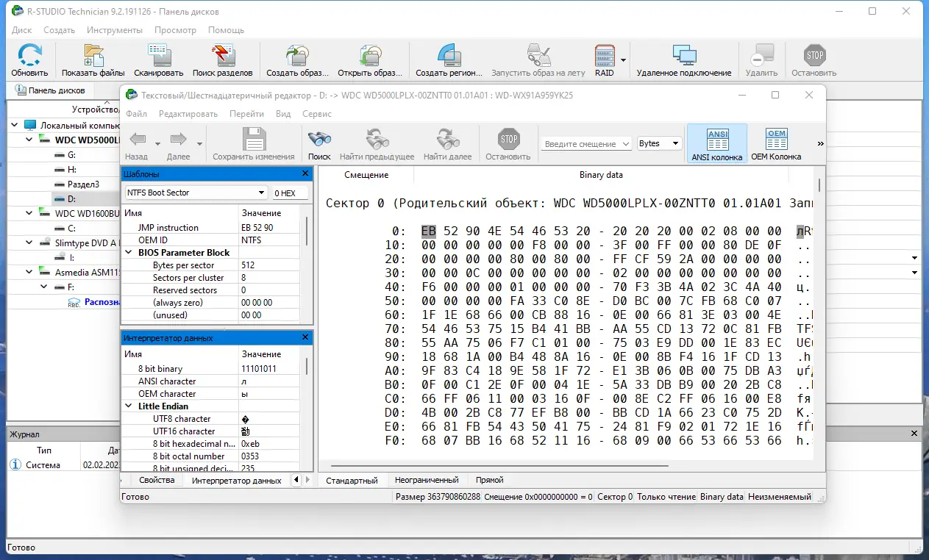Screen dimensions: 929x560
Task: Open the Введите смещение offset combo box
Action: coord(586,144)
